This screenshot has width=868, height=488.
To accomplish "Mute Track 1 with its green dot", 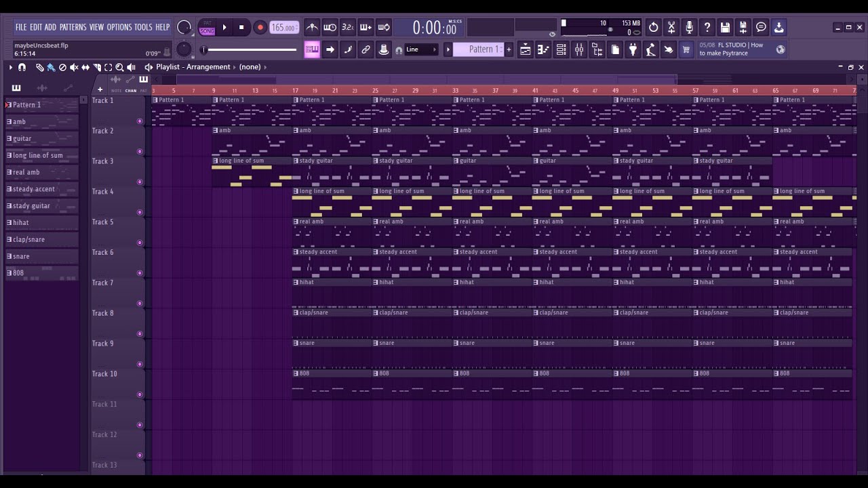I will 140,121.
